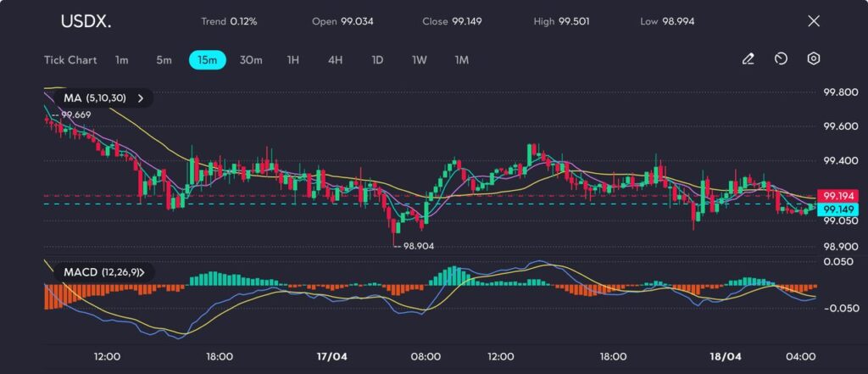Click the red 99.194 price label
The height and width of the screenshot is (374, 868).
pos(832,195)
